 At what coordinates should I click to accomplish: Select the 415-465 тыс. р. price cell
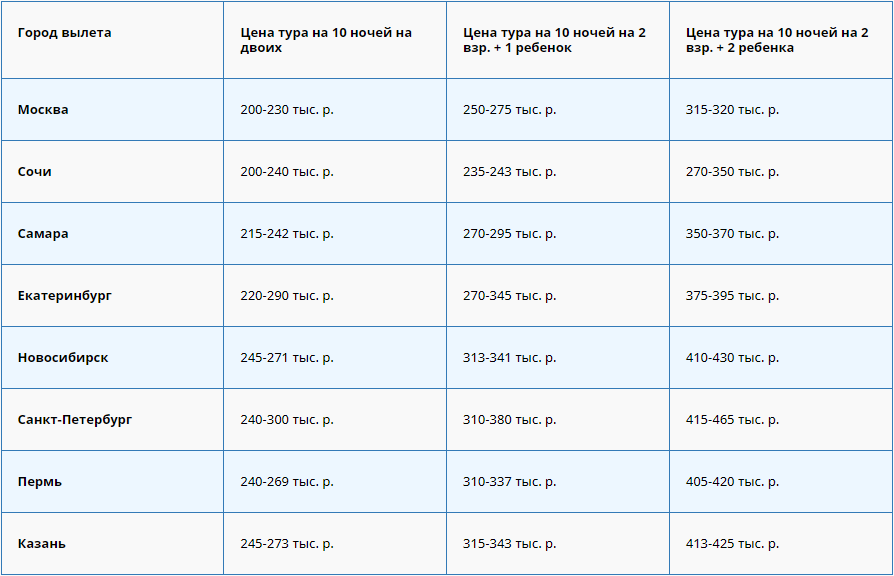(x=732, y=420)
